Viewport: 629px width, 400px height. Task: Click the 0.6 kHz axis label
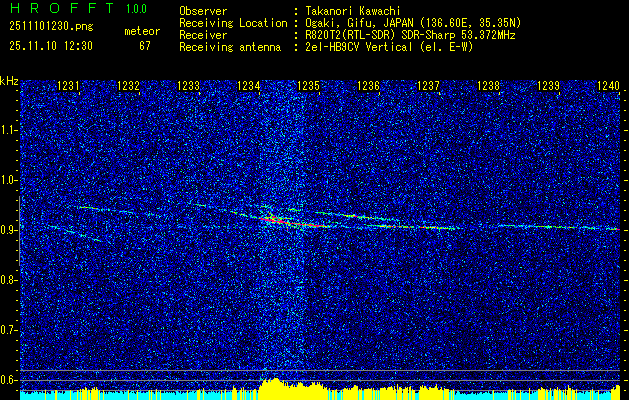coord(8,380)
